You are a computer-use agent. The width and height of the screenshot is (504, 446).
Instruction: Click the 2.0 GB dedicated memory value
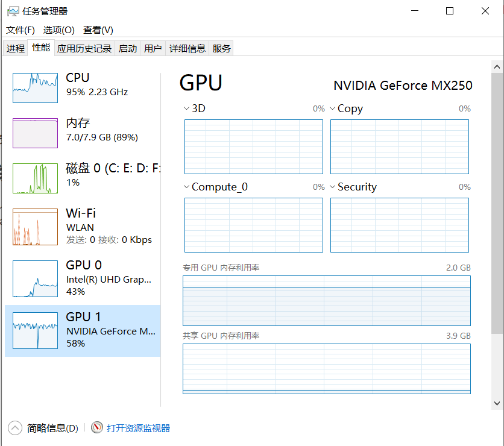(458, 268)
